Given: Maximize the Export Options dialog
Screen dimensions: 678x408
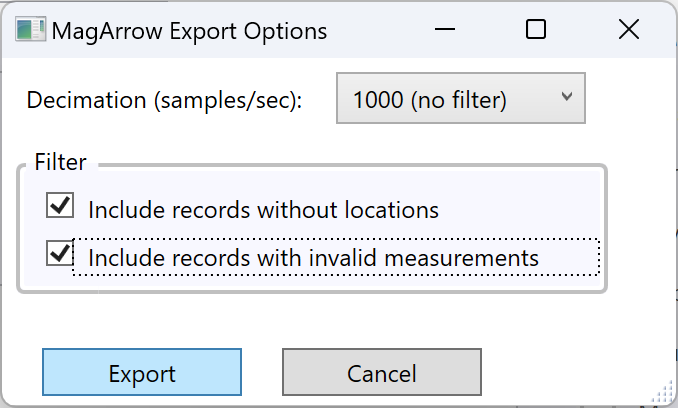Looking at the screenshot, I should click(536, 29).
